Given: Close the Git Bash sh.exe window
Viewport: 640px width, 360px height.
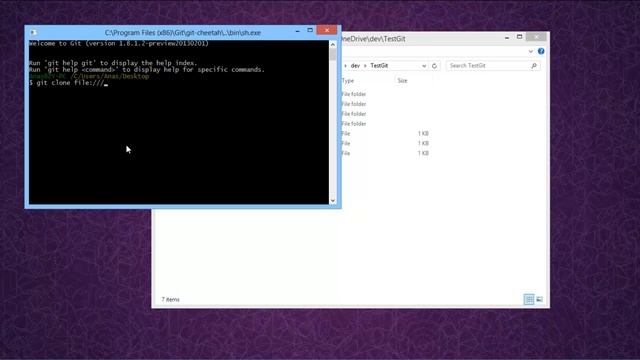Looking at the screenshot, I should pyautogui.click(x=327, y=31).
